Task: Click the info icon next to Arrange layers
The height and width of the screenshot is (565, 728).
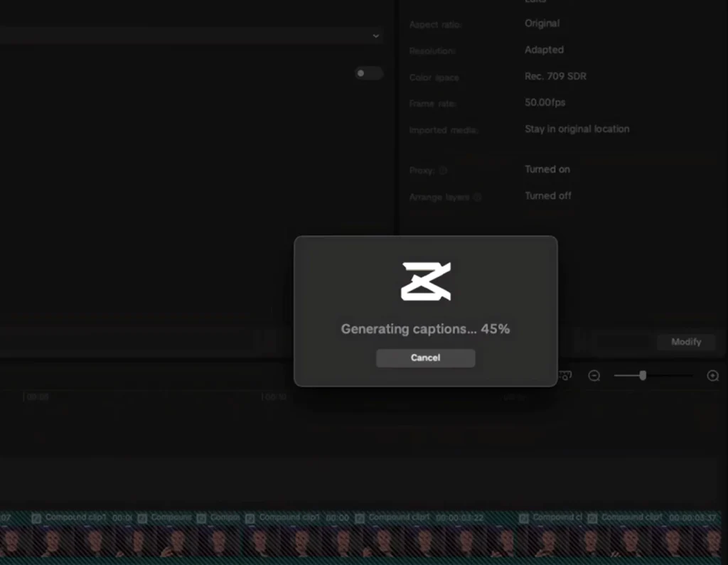Action: point(477,197)
